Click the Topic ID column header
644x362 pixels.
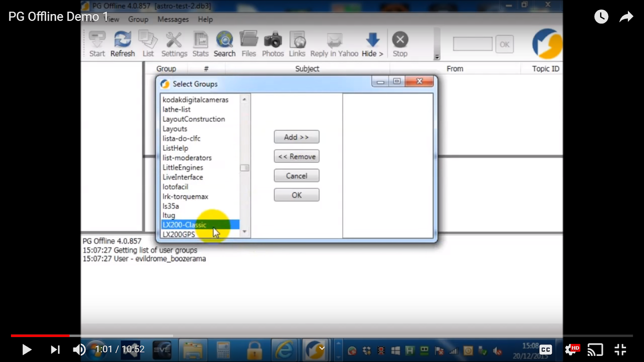point(545,69)
